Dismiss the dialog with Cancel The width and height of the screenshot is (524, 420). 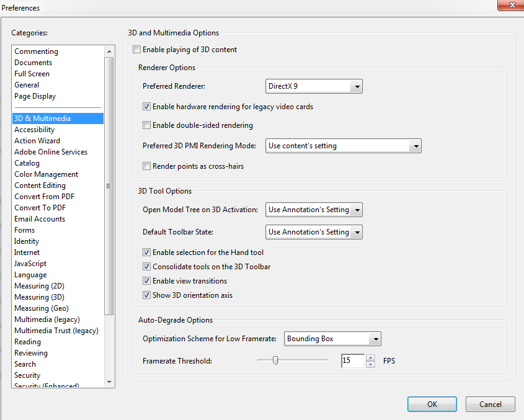click(x=490, y=404)
